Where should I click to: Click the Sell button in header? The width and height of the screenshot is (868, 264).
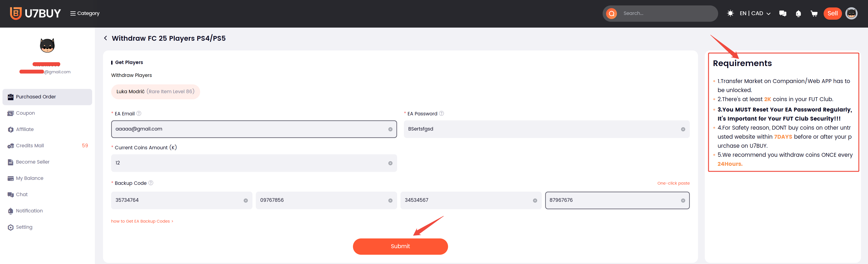pos(832,14)
